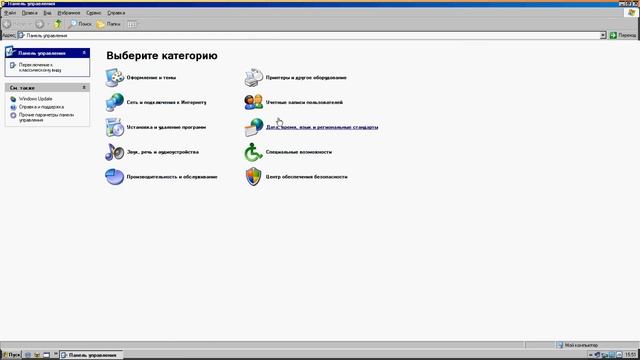Viewport: 640px width, 360px height.
Task: Open the Специальные возможности wheelchair icon
Action: [253, 152]
